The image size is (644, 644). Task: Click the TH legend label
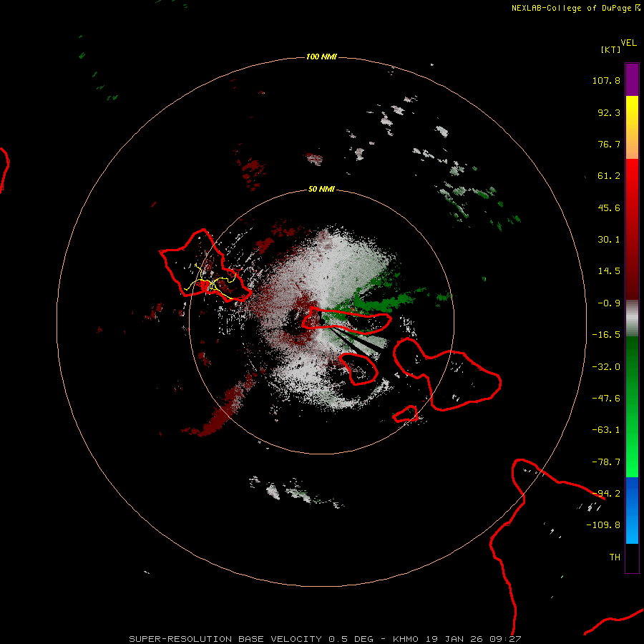[x=615, y=557]
